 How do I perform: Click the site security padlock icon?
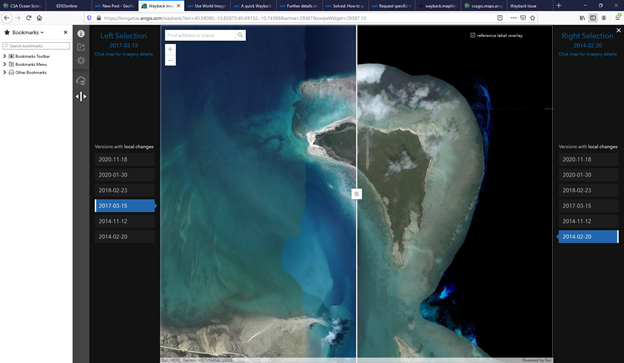[x=99, y=18]
